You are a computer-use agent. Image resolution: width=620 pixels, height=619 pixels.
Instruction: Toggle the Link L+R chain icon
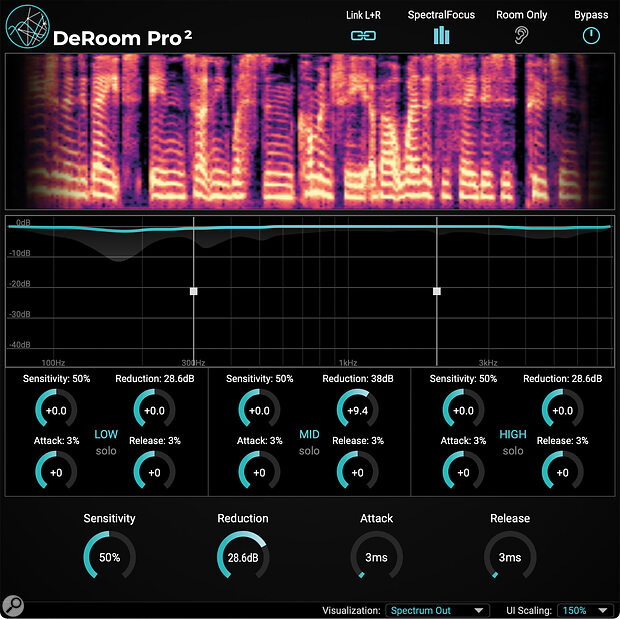pyautogui.click(x=363, y=36)
